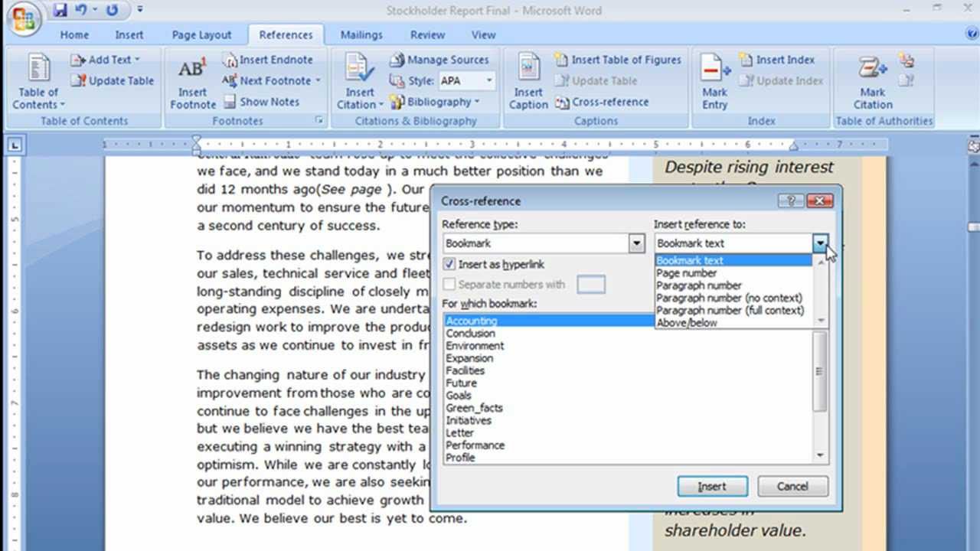
Task: Click Insert button in Cross-reference dialog
Action: 712,486
